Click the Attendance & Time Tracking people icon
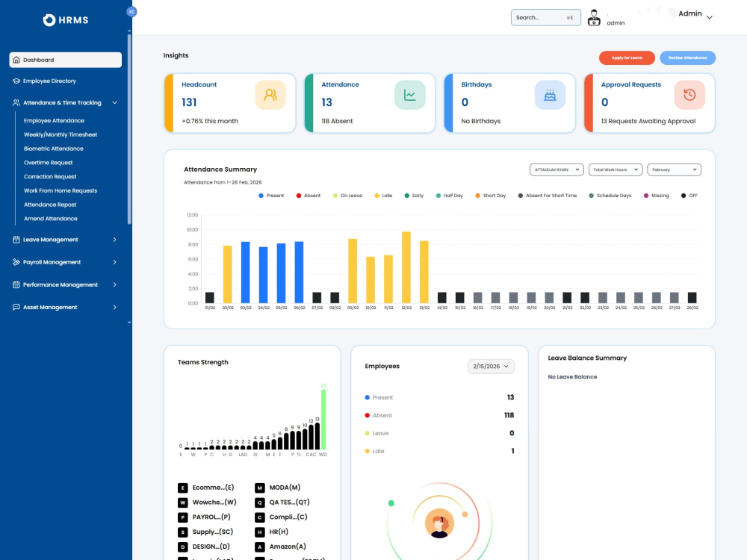This screenshot has height=560, width=747. coord(16,103)
